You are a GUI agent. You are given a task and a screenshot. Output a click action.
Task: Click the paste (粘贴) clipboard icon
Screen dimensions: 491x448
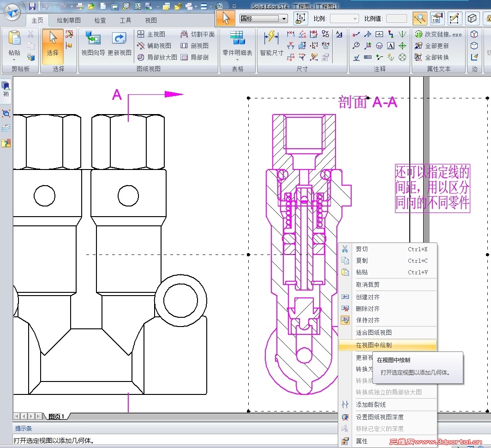pos(14,38)
